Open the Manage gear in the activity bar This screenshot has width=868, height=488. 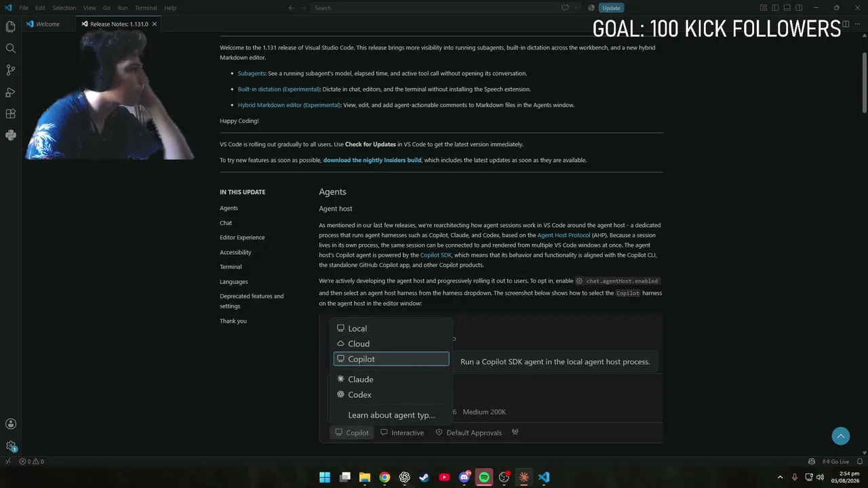(x=10, y=446)
